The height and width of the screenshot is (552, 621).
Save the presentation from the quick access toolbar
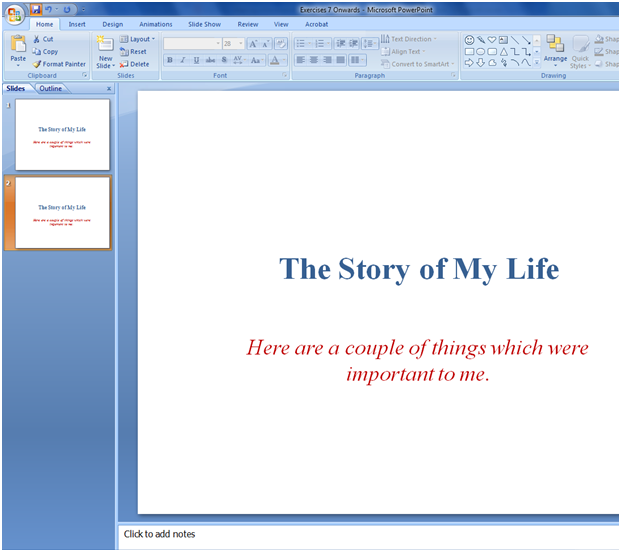click(36, 9)
